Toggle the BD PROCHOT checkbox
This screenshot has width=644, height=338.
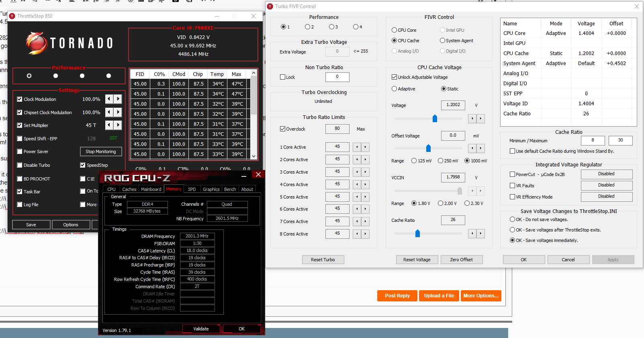[20, 179]
